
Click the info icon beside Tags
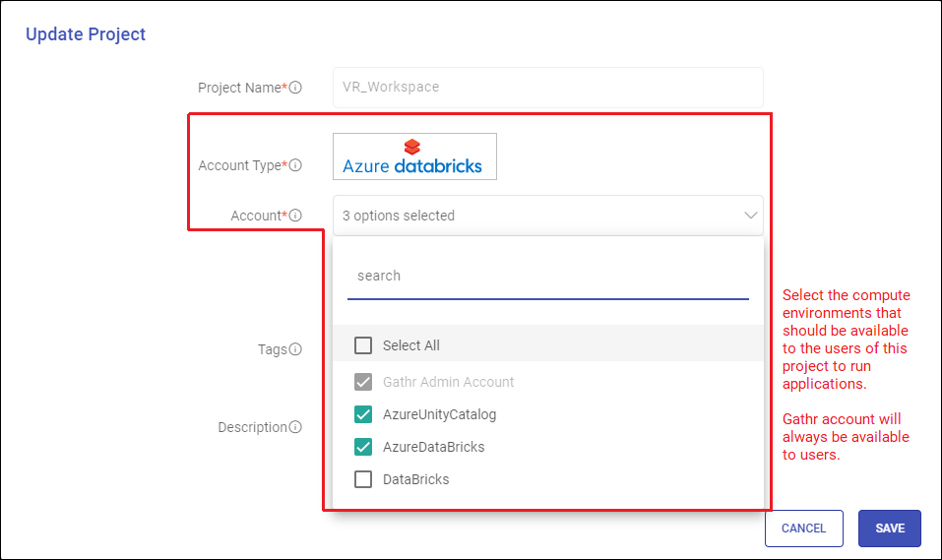[295, 349]
